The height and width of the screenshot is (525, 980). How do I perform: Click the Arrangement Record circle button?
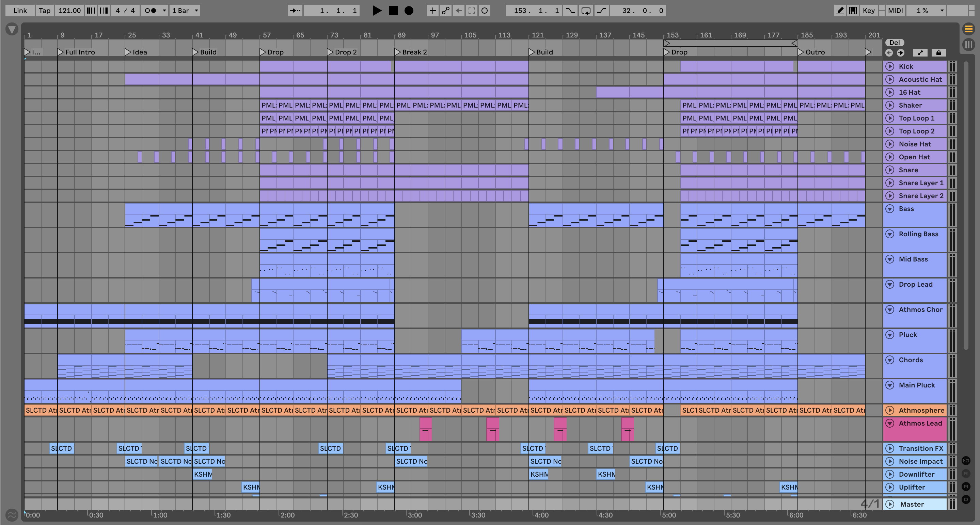tap(409, 11)
